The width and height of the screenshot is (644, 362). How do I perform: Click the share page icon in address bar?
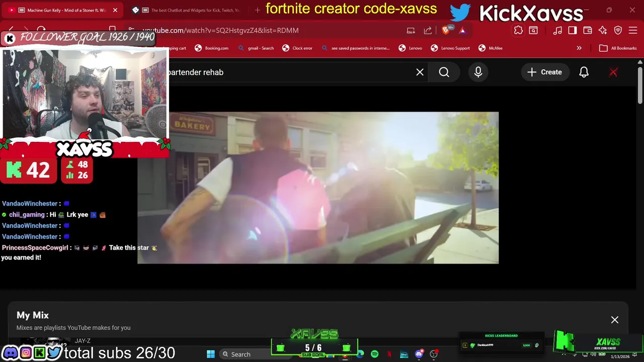click(428, 30)
